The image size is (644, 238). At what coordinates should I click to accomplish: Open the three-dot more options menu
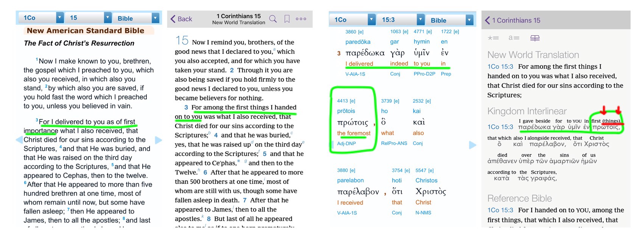tap(301, 19)
